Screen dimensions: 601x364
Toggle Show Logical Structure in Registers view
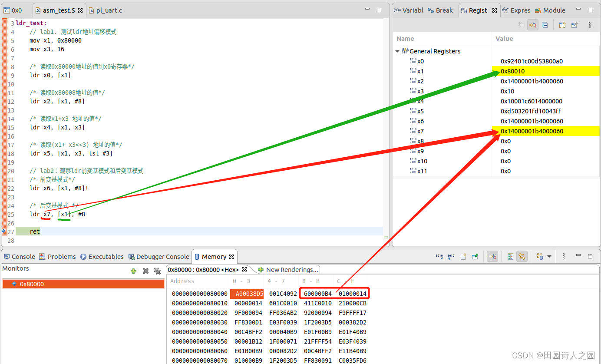pyautogui.click(x=533, y=25)
